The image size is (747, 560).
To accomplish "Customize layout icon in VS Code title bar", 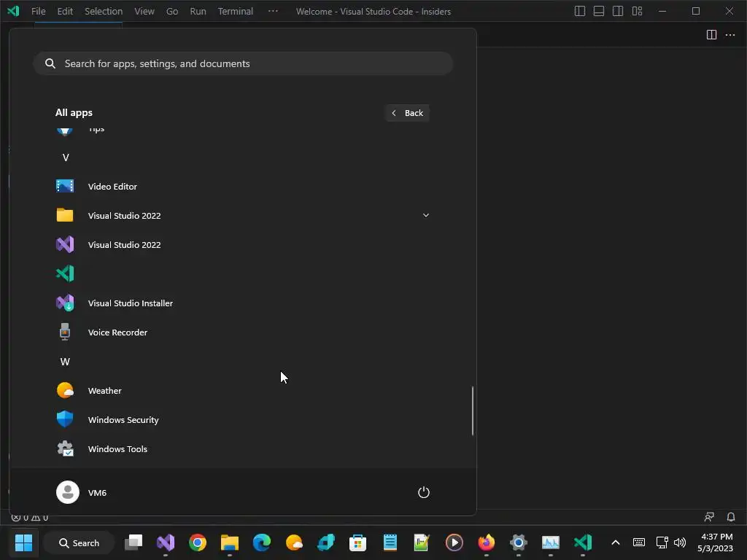I will [637, 11].
